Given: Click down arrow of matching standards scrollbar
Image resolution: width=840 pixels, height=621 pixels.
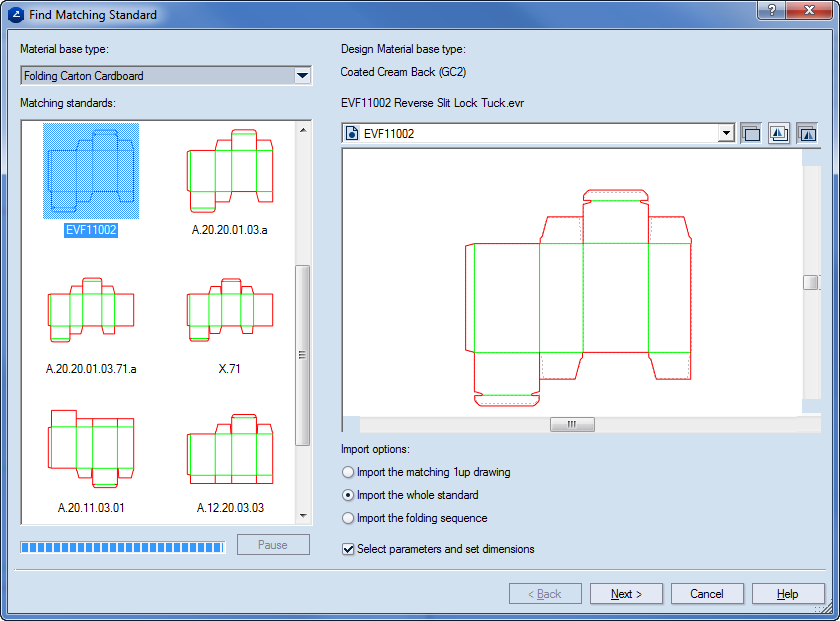Looking at the screenshot, I should [302, 515].
